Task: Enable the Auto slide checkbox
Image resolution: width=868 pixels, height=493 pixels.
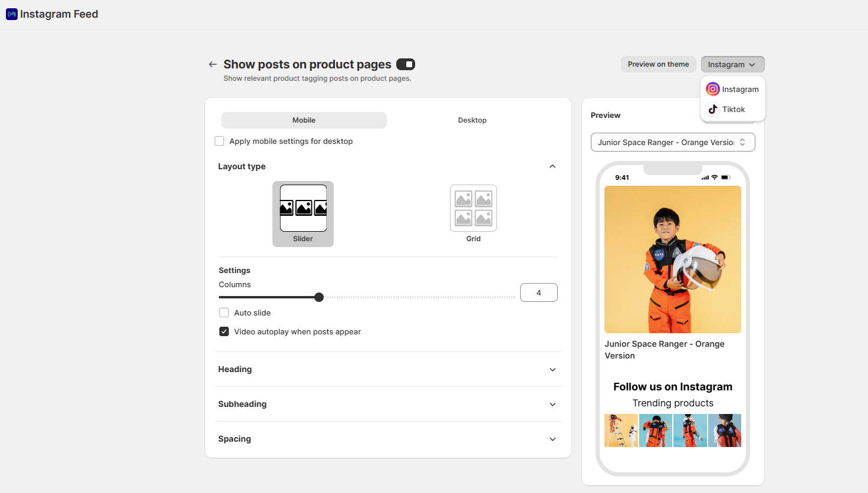Action: pyautogui.click(x=224, y=313)
